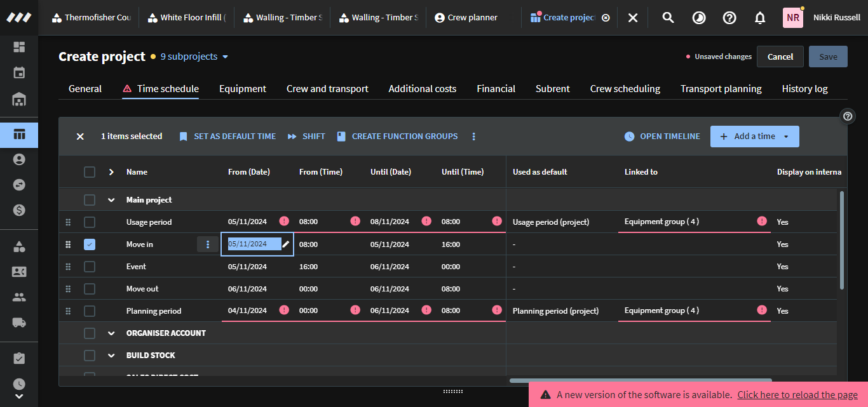Switch to the Thermofisher top tab
This screenshot has height=407, width=868.
click(92, 18)
